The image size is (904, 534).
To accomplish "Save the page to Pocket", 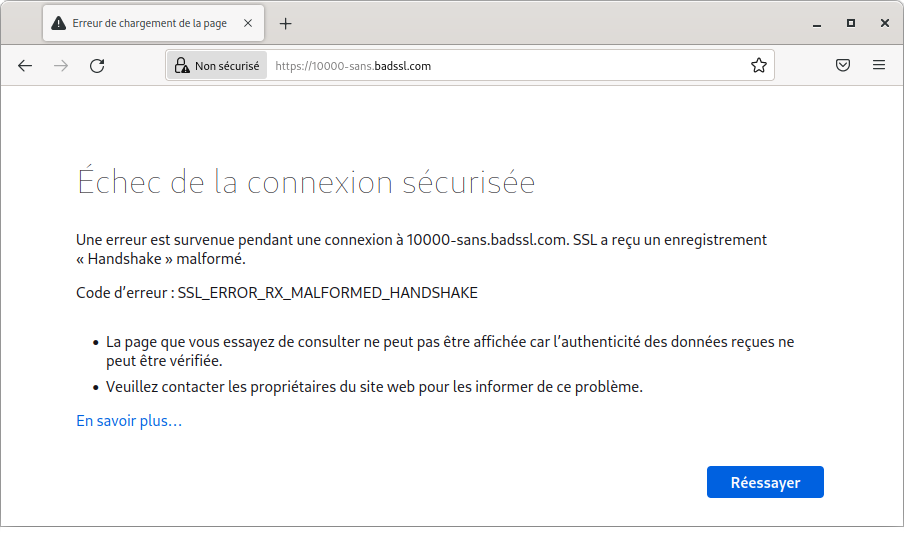I will (x=843, y=66).
